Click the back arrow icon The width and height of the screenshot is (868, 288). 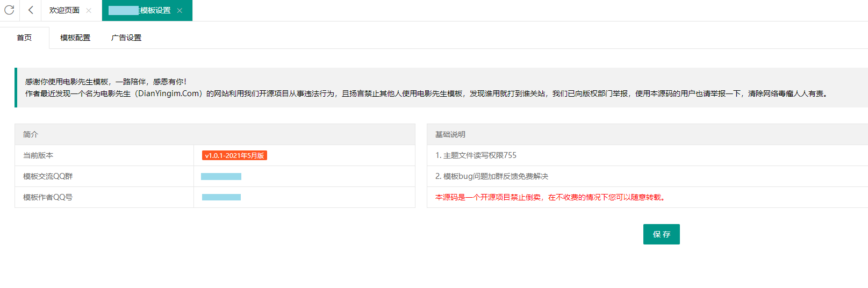pyautogui.click(x=31, y=10)
